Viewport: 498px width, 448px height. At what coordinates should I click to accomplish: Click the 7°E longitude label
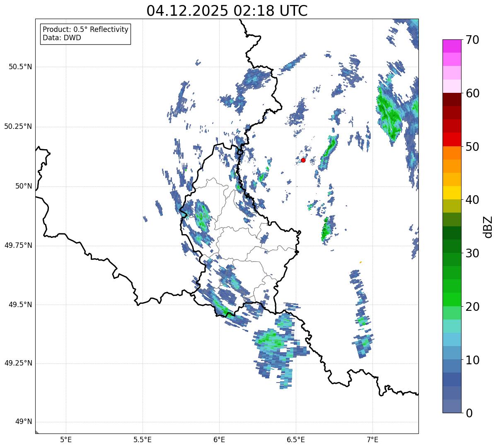pyautogui.click(x=372, y=439)
